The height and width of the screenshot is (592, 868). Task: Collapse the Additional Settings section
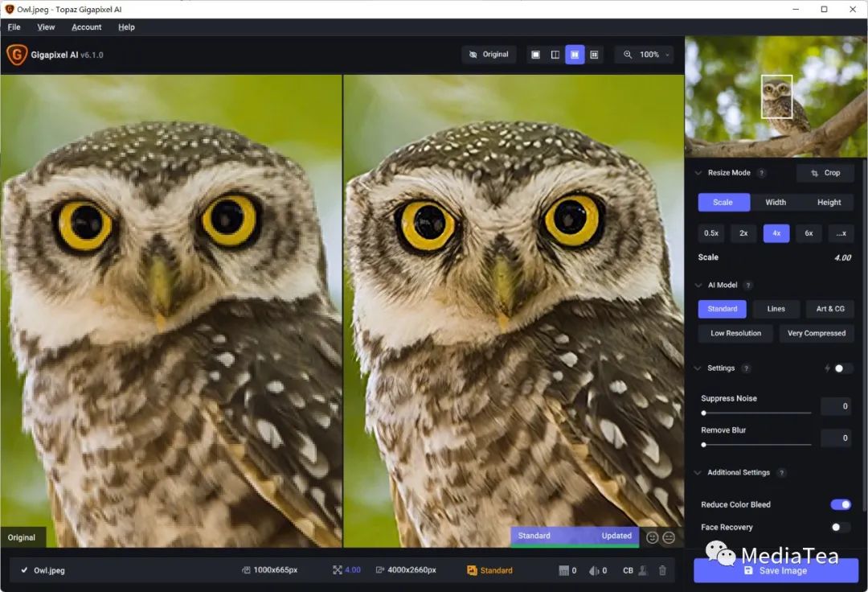[x=698, y=472]
